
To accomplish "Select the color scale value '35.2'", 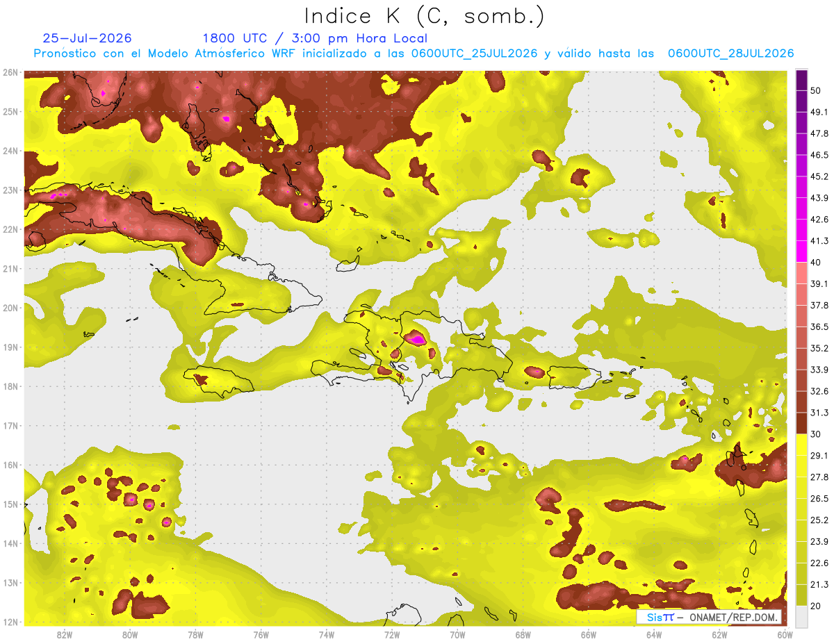I will [x=819, y=348].
